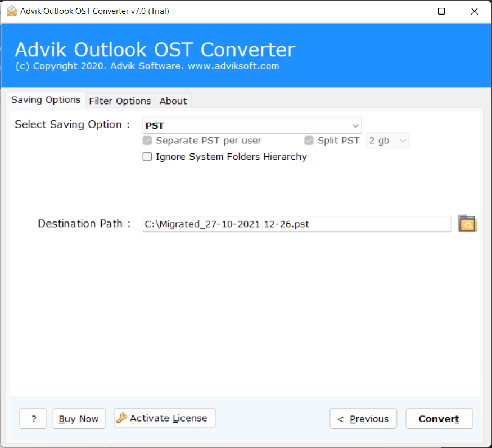Click the Advik envelope icon in title bar
Screen dimensions: 492x448
click(x=12, y=11)
